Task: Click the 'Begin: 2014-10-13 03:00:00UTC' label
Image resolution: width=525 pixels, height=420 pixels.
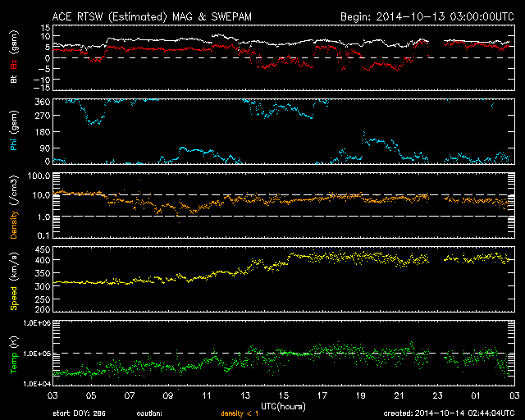Action: click(427, 16)
